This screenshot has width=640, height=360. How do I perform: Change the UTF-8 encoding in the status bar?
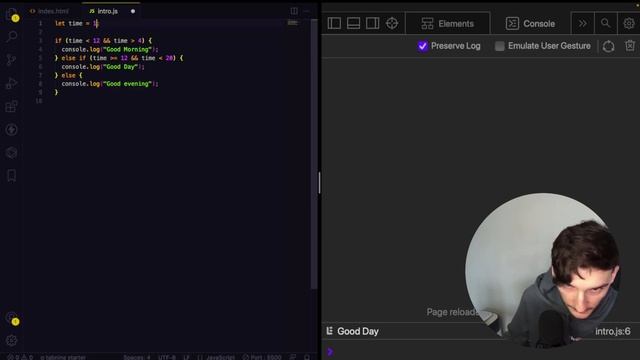(167, 357)
